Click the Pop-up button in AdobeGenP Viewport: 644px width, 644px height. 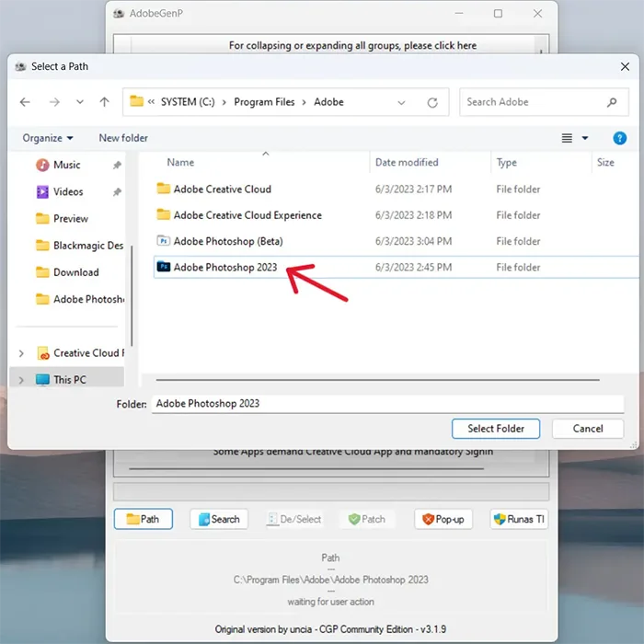click(443, 519)
